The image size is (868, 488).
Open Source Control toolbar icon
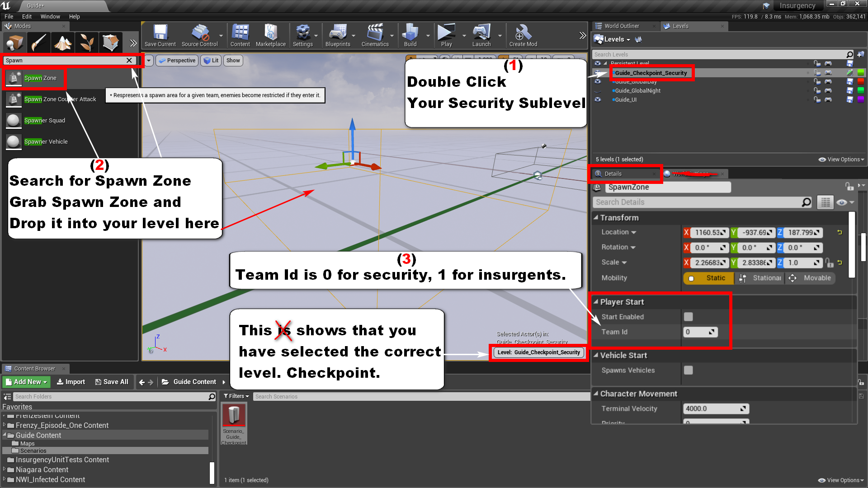[x=199, y=36]
